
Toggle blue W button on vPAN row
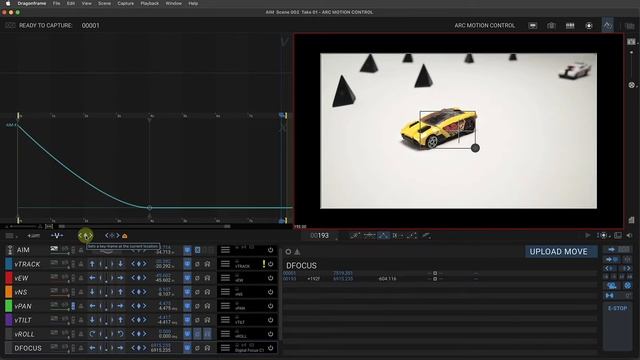click(x=187, y=306)
